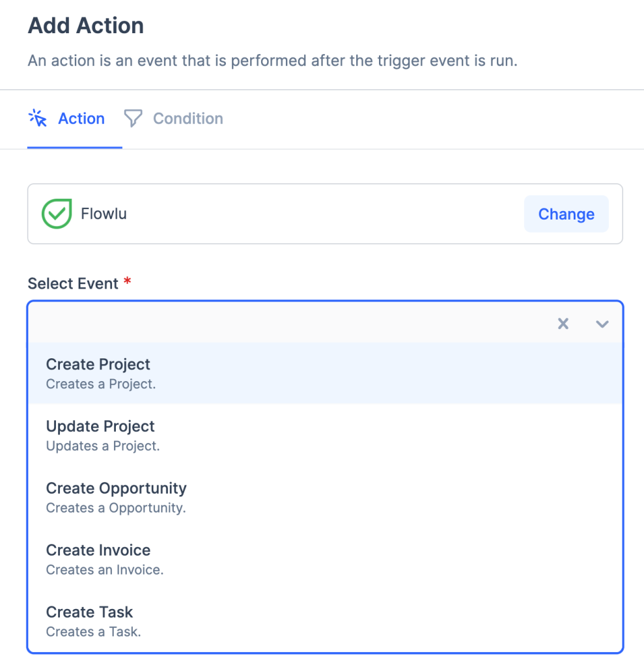Clear the Select Event field with X
Screen dimensions: 644x667
(563, 324)
